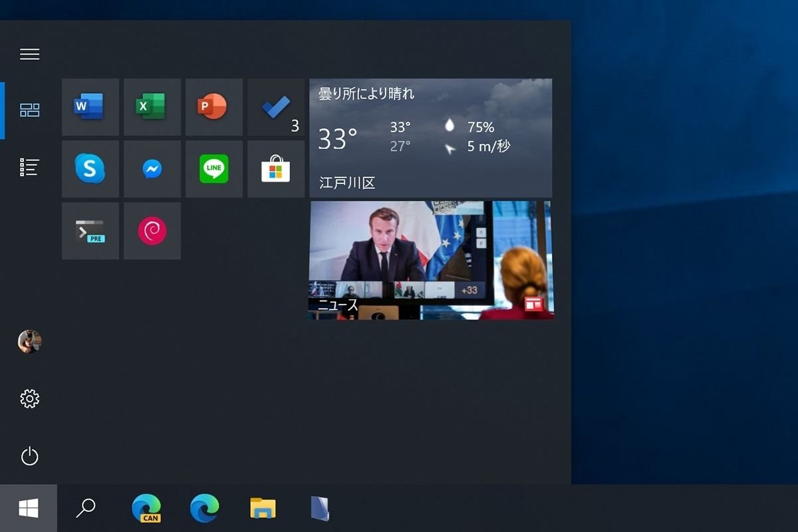Open the Messenger tile
Viewport: 798px width, 532px height.
[x=152, y=169]
